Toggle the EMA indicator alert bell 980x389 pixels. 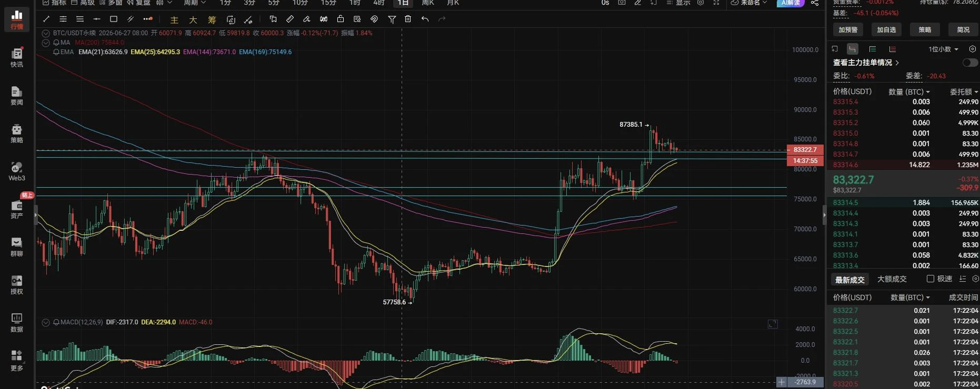56,52
